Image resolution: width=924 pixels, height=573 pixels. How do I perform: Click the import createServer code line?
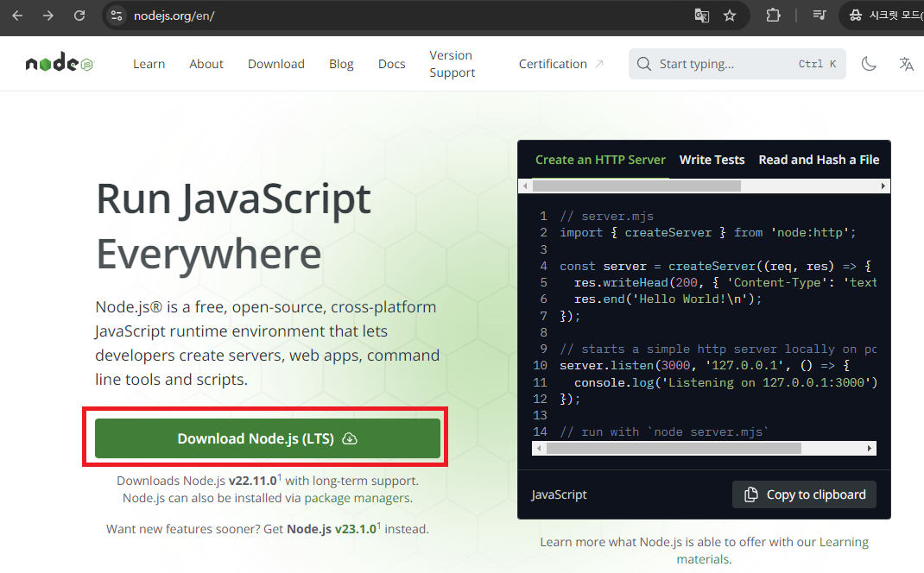pyautogui.click(x=708, y=233)
